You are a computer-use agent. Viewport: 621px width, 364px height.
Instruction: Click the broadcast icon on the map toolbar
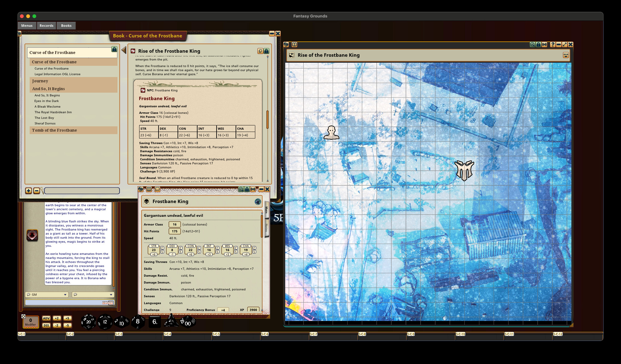544,45
